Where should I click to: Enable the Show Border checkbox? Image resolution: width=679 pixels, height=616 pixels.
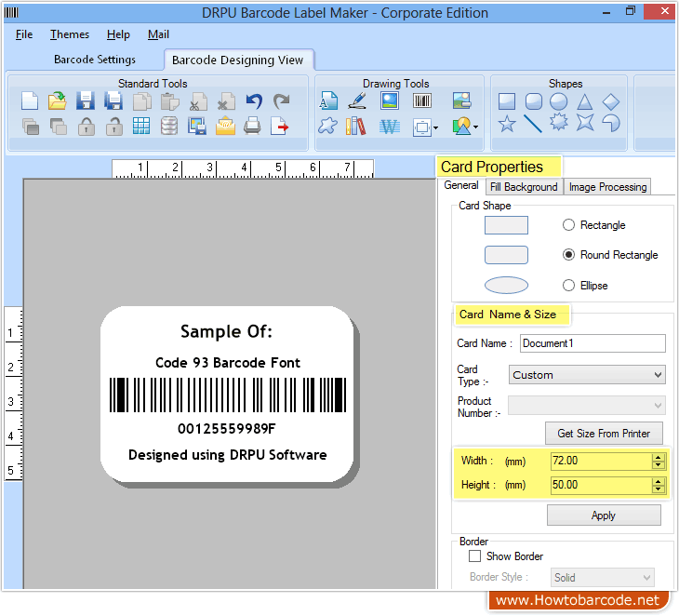point(474,556)
